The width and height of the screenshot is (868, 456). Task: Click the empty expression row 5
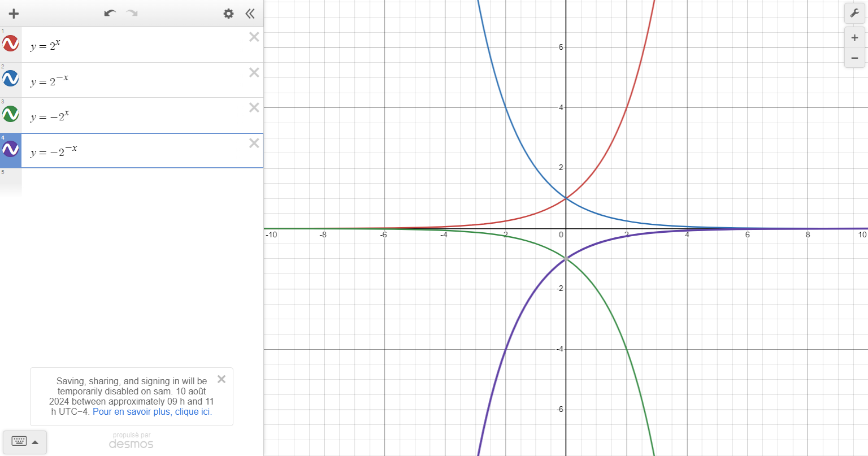tap(141, 181)
